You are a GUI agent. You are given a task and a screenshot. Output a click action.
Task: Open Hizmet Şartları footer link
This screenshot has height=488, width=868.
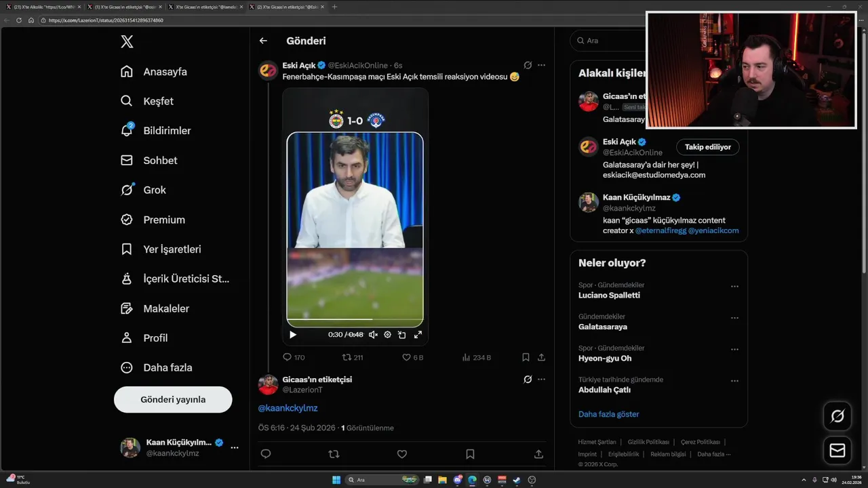point(597,442)
